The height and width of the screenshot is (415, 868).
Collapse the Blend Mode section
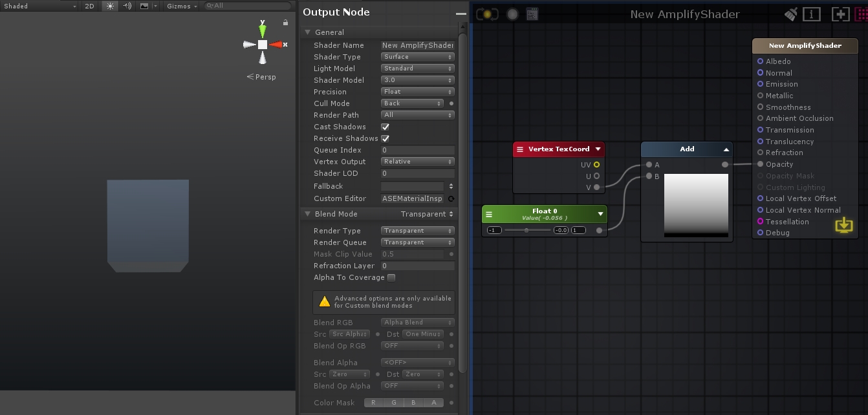tap(308, 214)
